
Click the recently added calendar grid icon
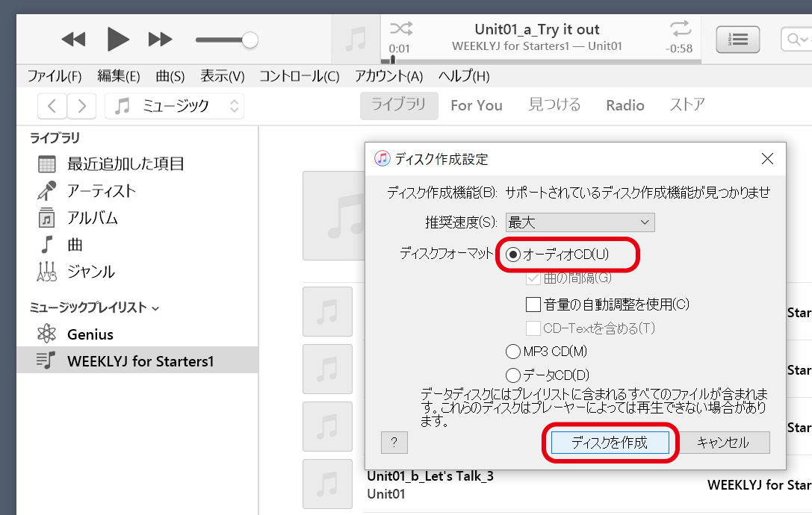pos(46,164)
